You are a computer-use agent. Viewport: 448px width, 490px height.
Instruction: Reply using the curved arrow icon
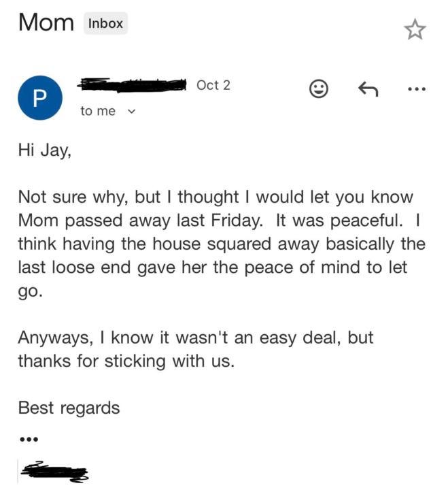pos(368,88)
